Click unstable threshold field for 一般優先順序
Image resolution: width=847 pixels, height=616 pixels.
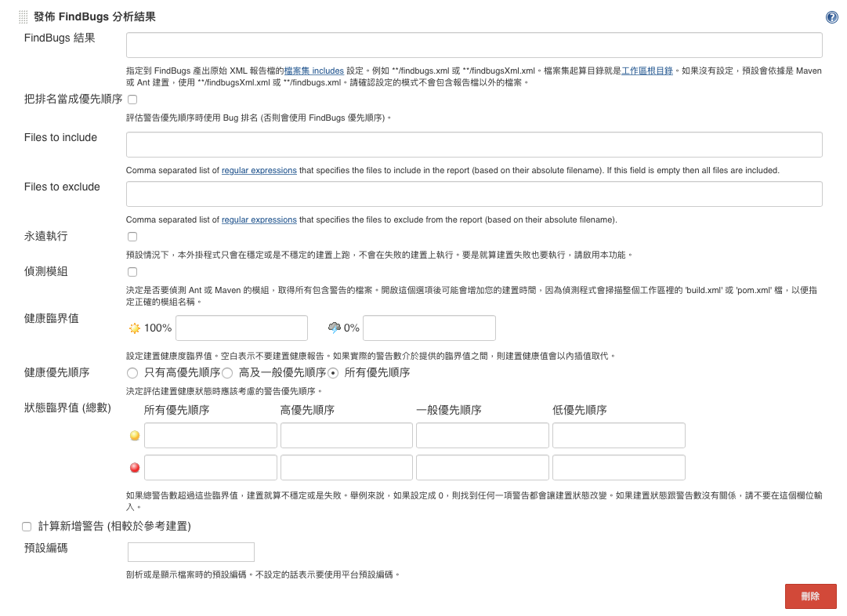point(483,436)
